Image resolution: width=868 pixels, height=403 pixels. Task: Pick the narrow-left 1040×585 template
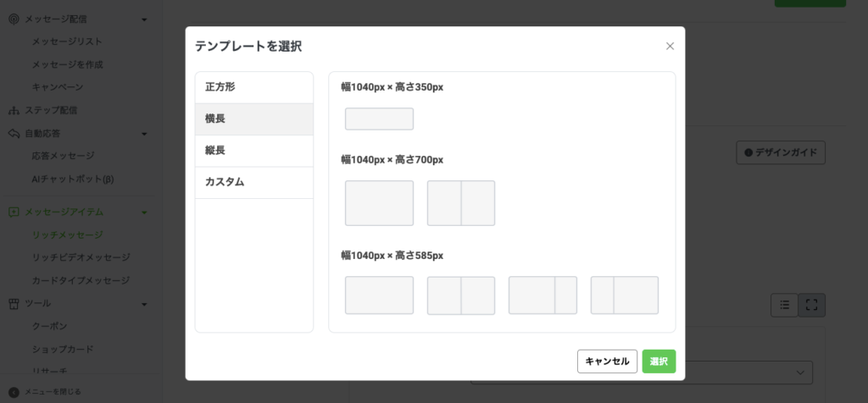tap(625, 295)
